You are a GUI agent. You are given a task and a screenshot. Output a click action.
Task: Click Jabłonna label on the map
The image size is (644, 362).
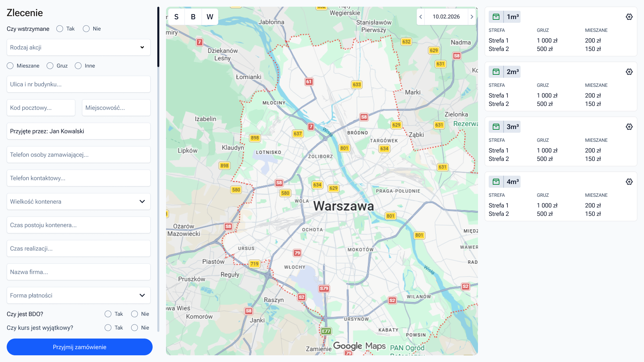[271, 22]
